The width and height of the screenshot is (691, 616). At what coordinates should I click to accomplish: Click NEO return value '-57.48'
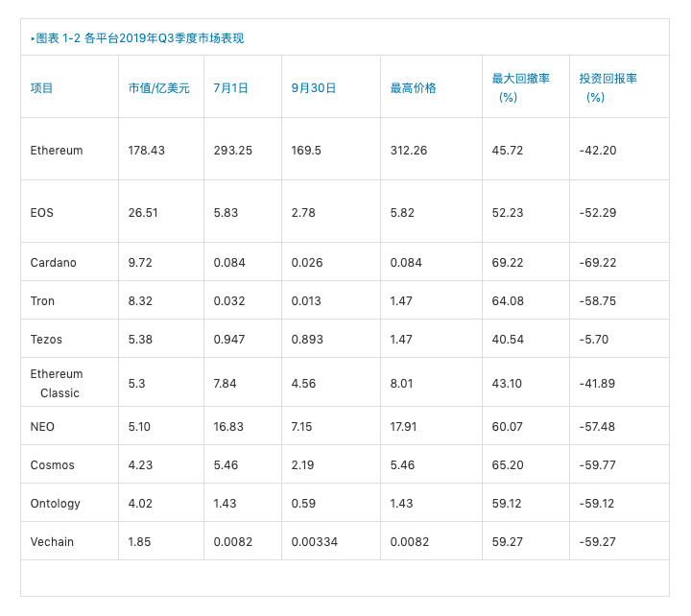click(597, 427)
